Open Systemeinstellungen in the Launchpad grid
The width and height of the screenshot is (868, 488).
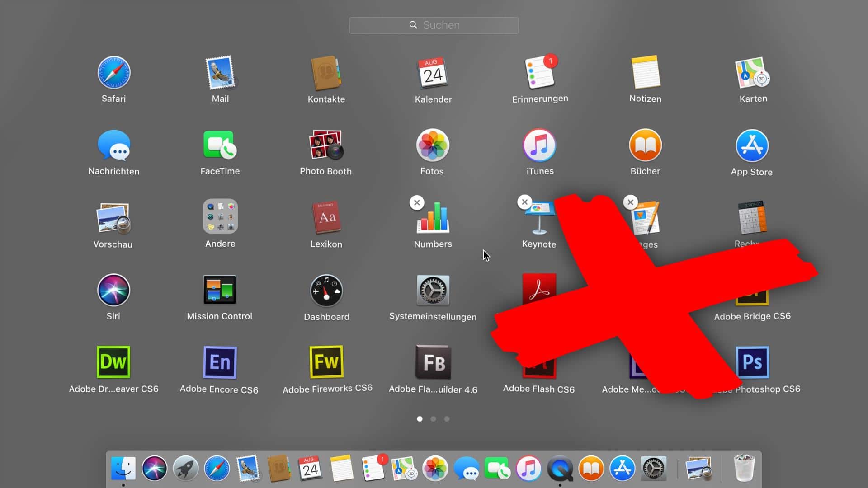click(x=433, y=291)
